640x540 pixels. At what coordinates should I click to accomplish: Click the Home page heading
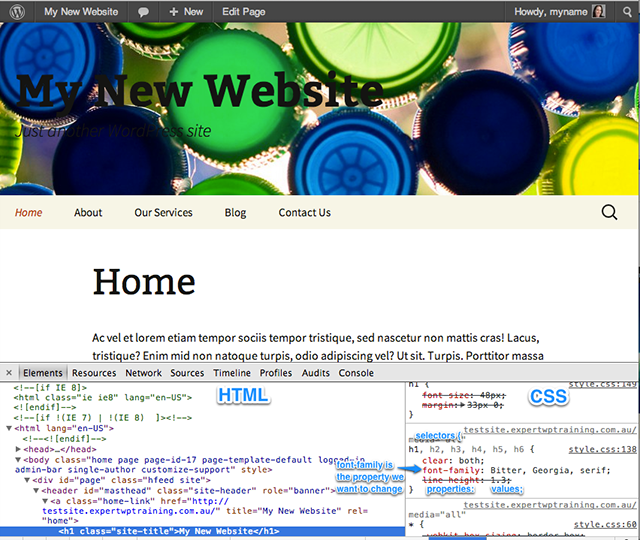pos(144,281)
